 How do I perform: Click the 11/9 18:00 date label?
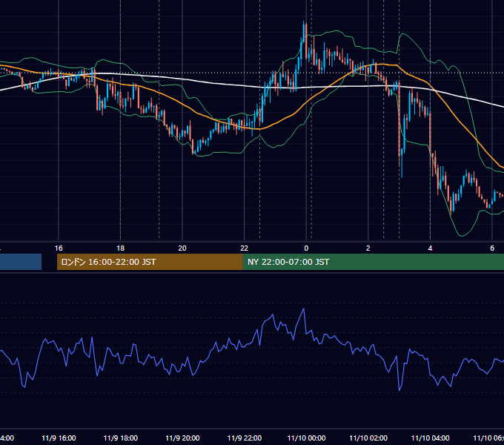(x=121, y=438)
